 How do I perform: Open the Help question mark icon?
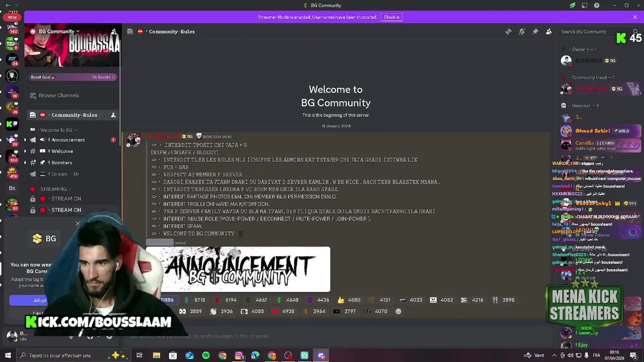[597, 6]
